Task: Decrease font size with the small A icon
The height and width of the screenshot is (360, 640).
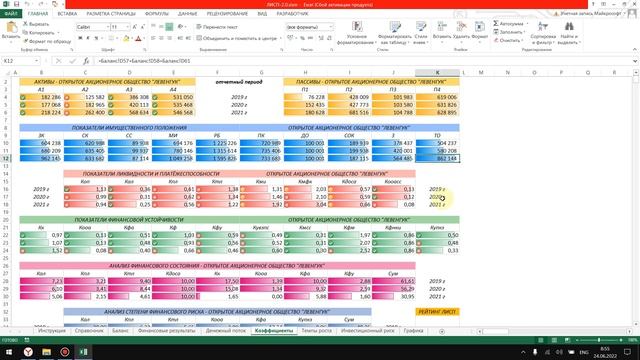Action: 142,27
